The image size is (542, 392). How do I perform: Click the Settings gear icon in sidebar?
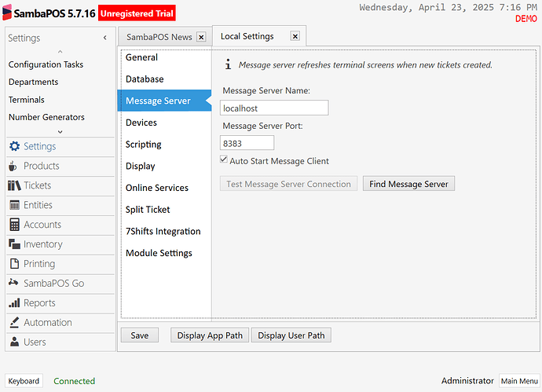[14, 146]
